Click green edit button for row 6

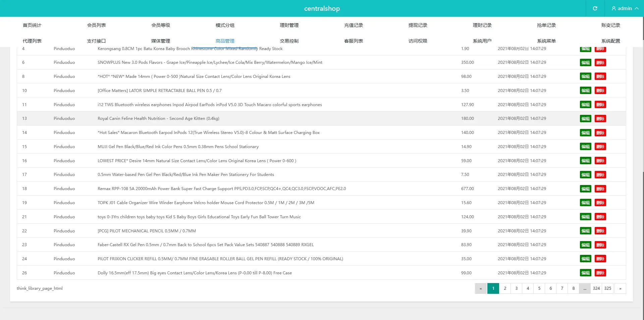[585, 63]
